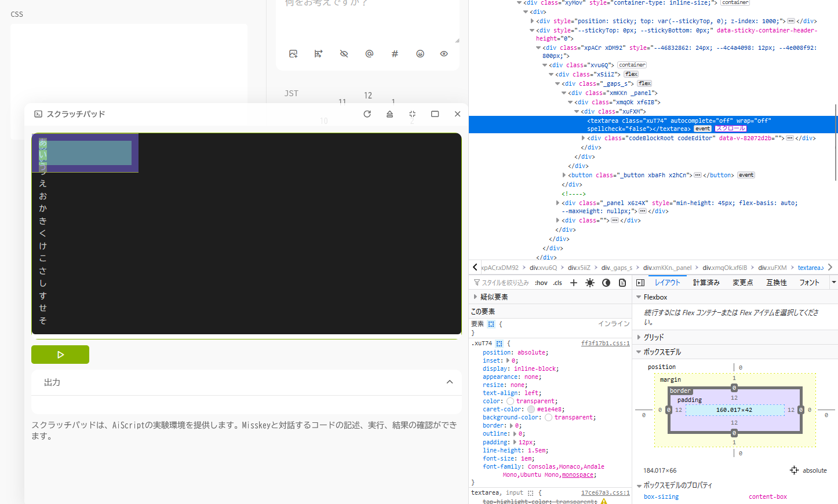Toggle element classes with .cls
The image size is (838, 504).
(x=557, y=282)
